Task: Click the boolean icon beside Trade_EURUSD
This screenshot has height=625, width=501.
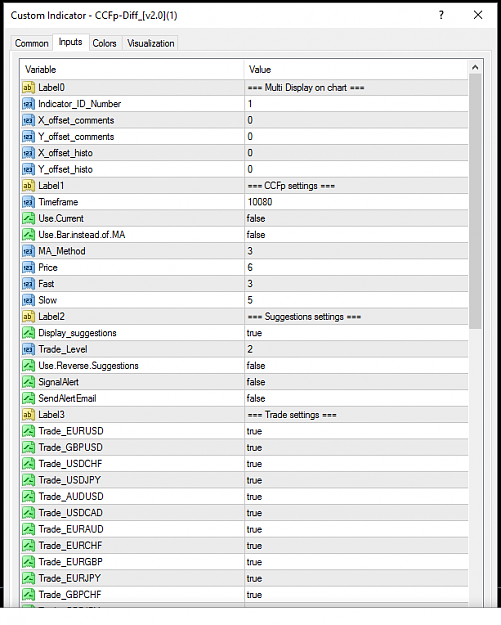Action: (28, 431)
